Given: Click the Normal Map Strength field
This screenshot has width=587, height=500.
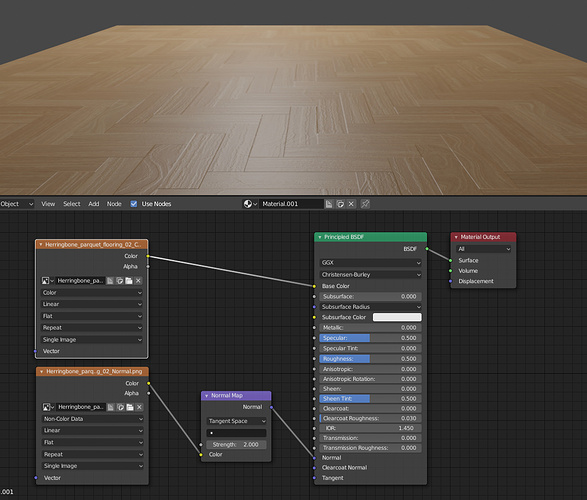Looking at the screenshot, I should pyautogui.click(x=236, y=445).
